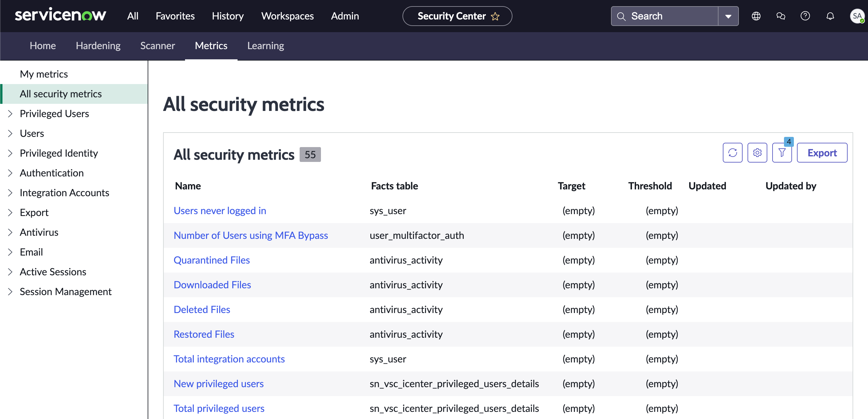Click antivirus_activity cell in Quarantined Files row
The height and width of the screenshot is (419, 868).
pos(406,260)
